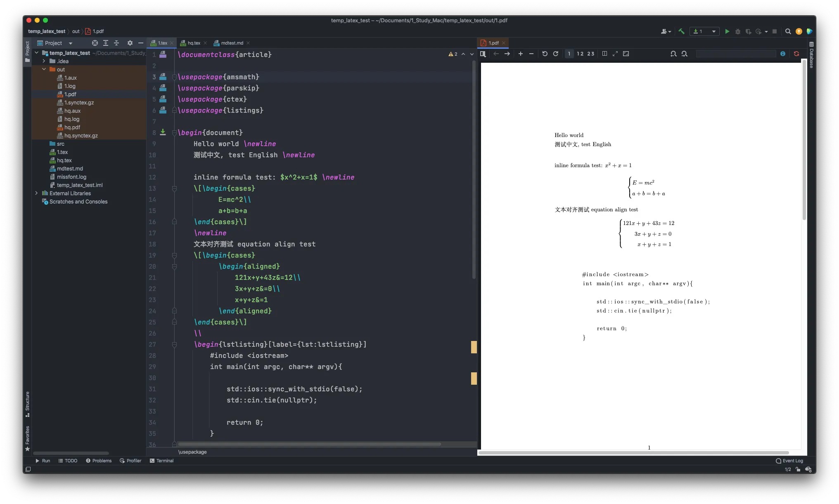Click the locate-in-project target icon
Viewport: 839px width, 504px height.
(95, 43)
